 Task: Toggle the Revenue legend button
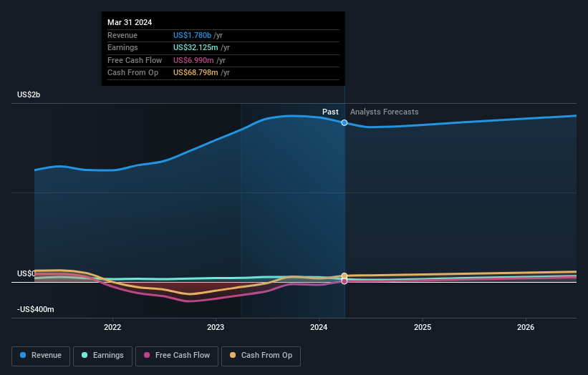coord(41,356)
